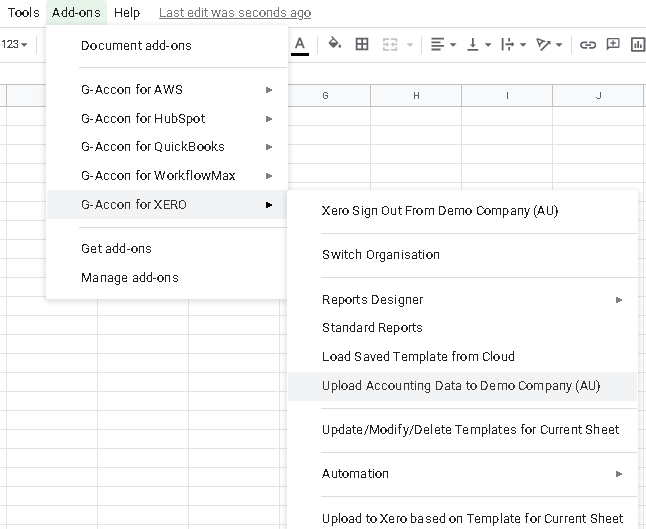Click the horizontal align icon
The image size is (646, 529).
pos(438,44)
